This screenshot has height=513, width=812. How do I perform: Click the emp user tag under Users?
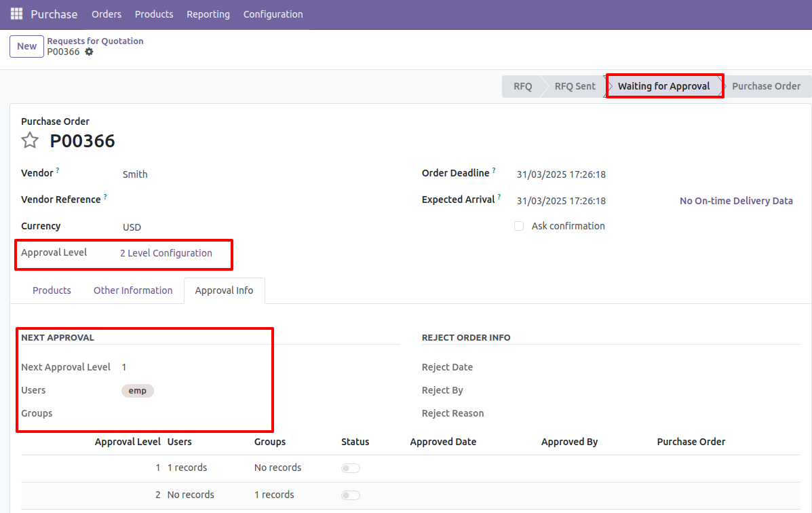click(x=138, y=390)
